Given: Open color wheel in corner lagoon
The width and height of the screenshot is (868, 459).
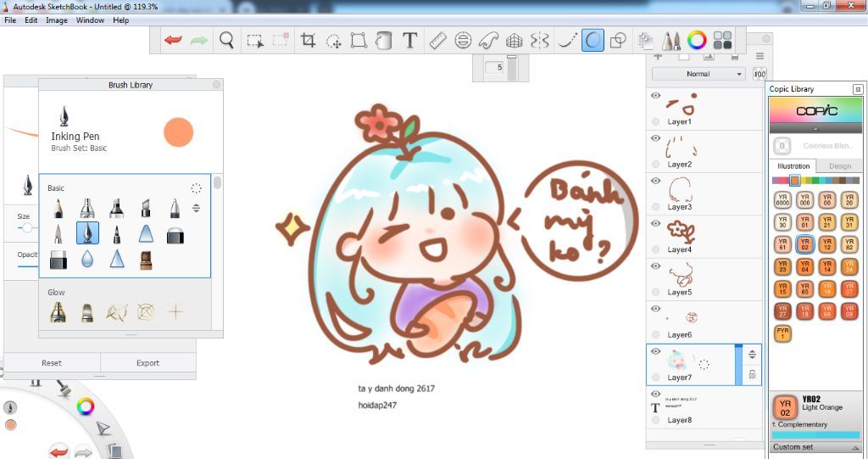Looking at the screenshot, I should tap(86, 407).
